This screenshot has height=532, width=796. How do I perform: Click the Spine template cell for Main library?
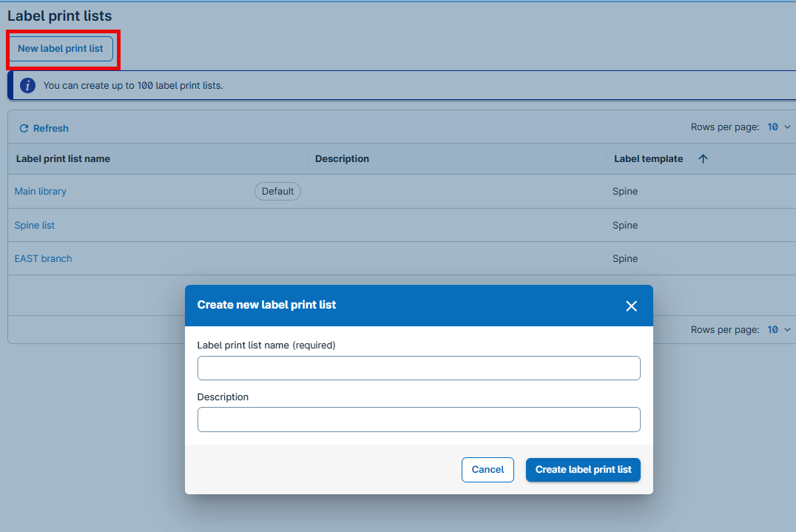625,192
